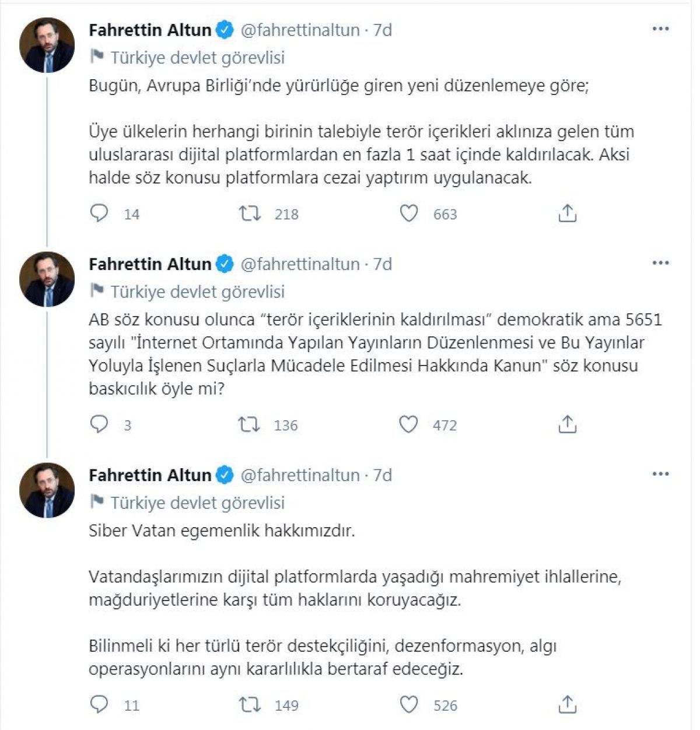Image resolution: width=700 pixels, height=730 pixels.
Task: Share the Siber Vatan tweet
Action: [x=567, y=705]
